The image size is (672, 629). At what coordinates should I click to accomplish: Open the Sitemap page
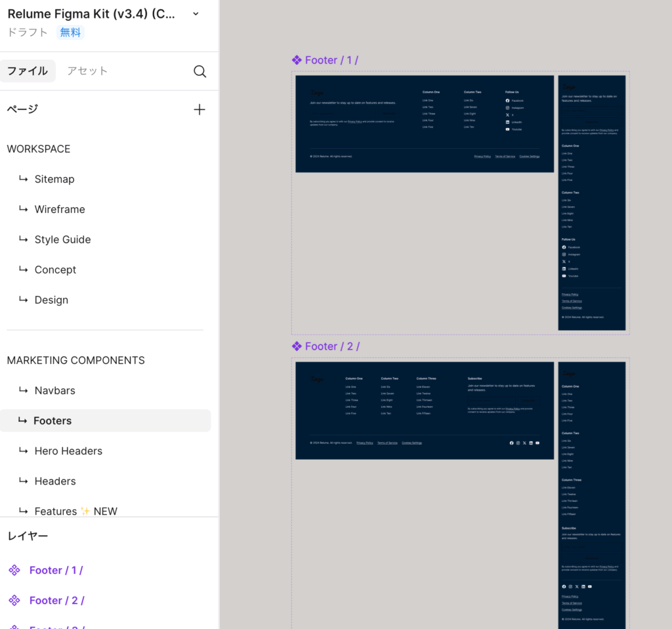coord(54,179)
